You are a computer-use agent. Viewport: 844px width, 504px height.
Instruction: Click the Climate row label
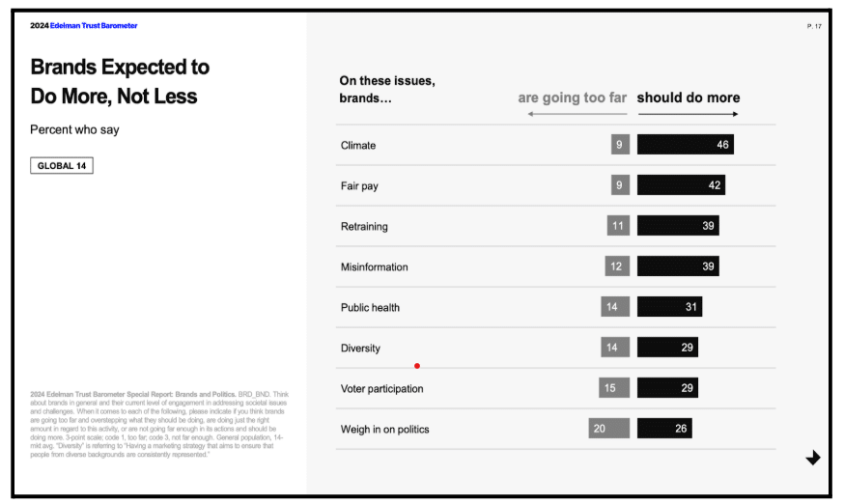pyautogui.click(x=358, y=145)
